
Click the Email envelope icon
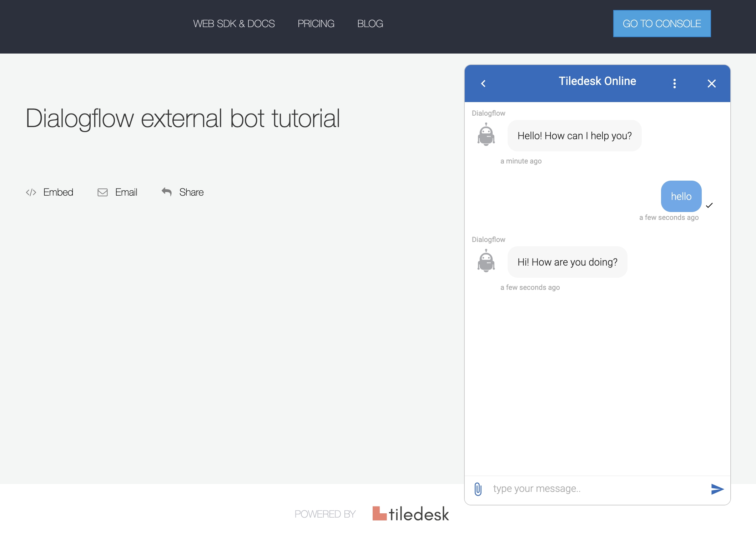[x=102, y=192]
